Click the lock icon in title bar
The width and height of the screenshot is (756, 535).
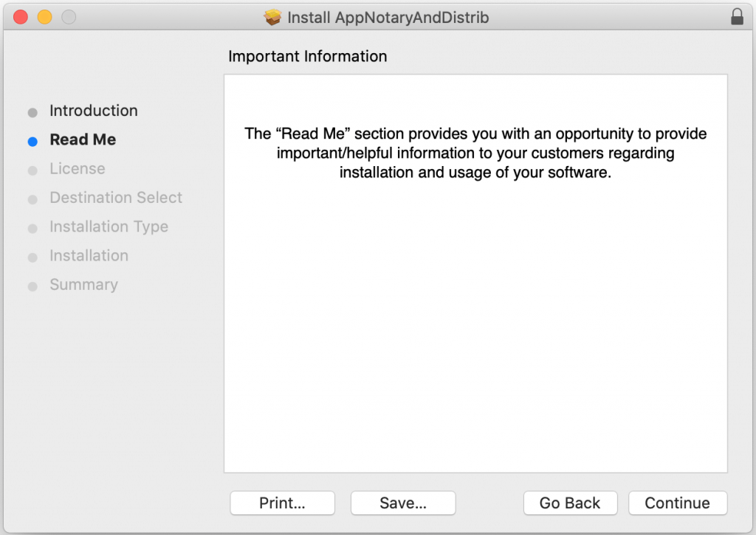737,17
